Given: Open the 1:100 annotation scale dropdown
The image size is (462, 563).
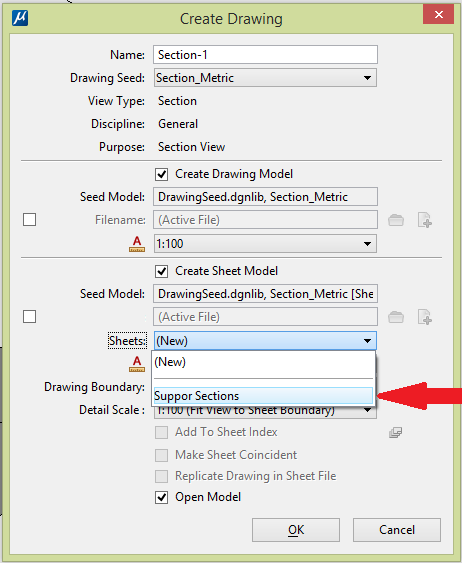Looking at the screenshot, I should click(367, 244).
